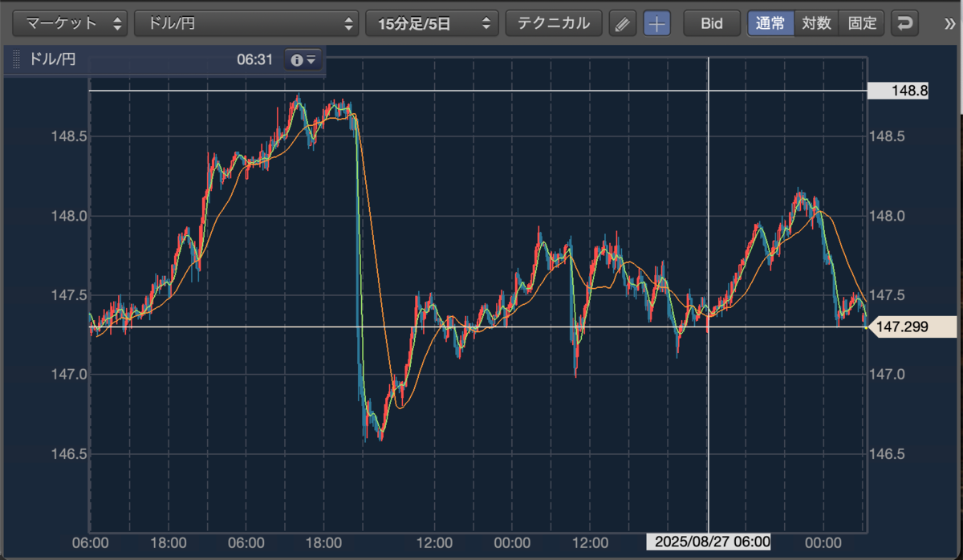Image resolution: width=963 pixels, height=560 pixels.
Task: Open the ドル/円 currency pair dropdown
Action: click(246, 23)
